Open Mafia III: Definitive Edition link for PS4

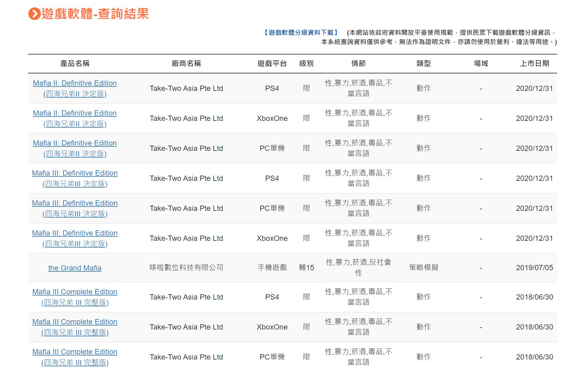tap(75, 173)
